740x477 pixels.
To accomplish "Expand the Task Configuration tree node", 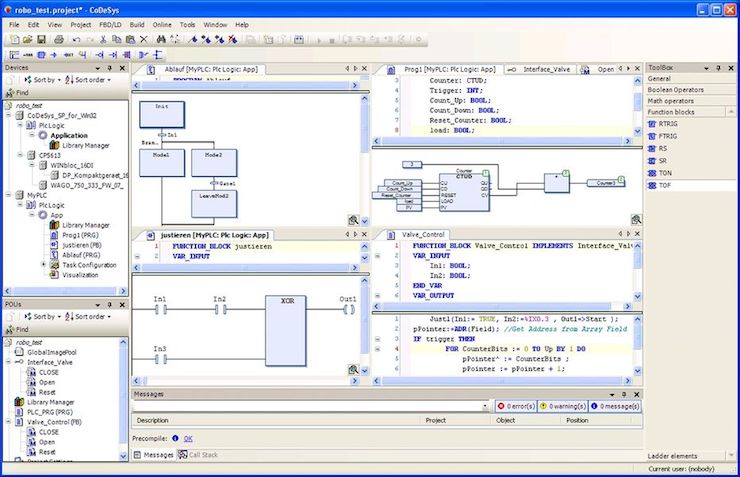I will (43, 265).
